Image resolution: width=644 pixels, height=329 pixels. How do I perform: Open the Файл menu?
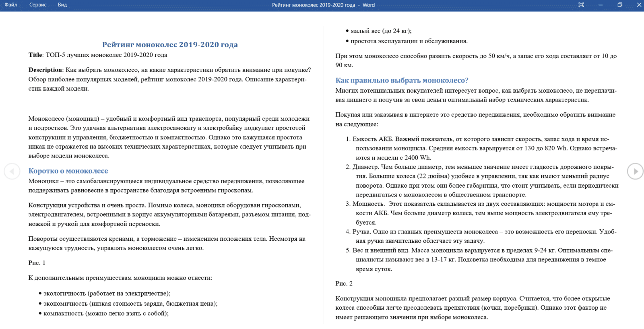[x=11, y=5]
